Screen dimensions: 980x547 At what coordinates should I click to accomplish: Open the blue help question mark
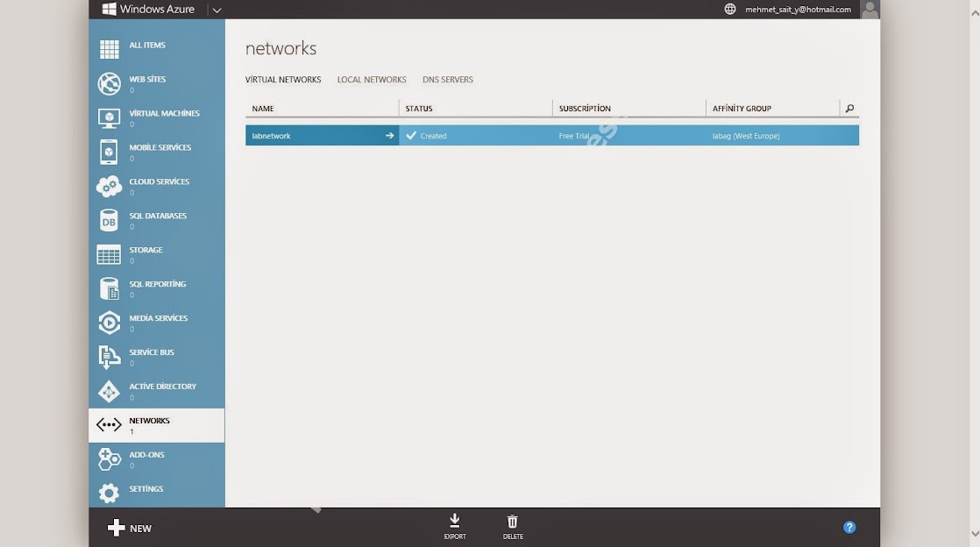[x=849, y=528]
